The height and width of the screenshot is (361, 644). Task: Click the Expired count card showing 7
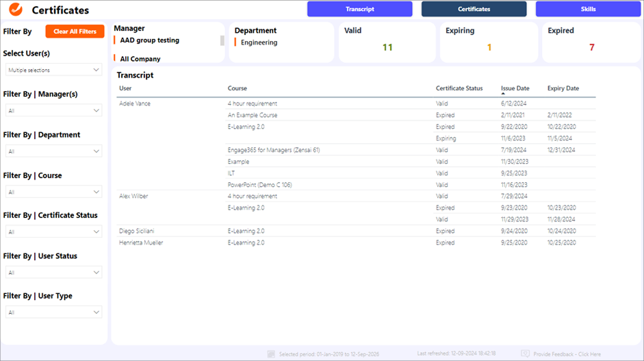pos(591,42)
